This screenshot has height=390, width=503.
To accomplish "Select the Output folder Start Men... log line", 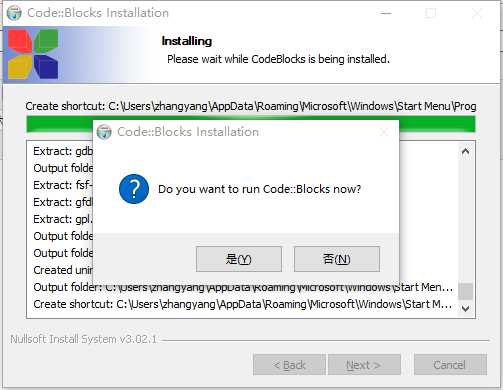I will tap(243, 287).
